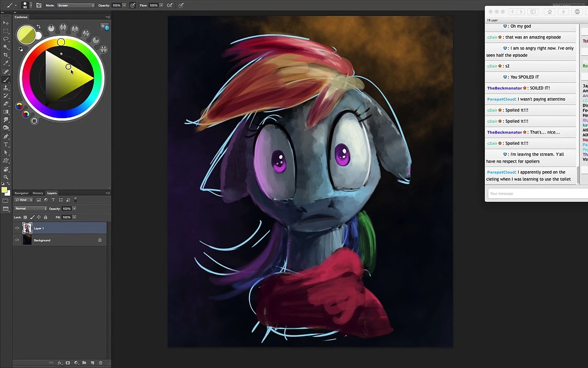Open the brush Mode dropdown set to Screen
The image size is (588, 368).
(76, 5)
